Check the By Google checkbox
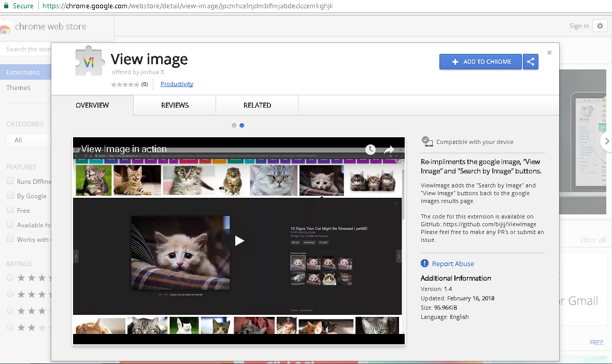Image resolution: width=612 pixels, height=364 pixels. point(10,195)
